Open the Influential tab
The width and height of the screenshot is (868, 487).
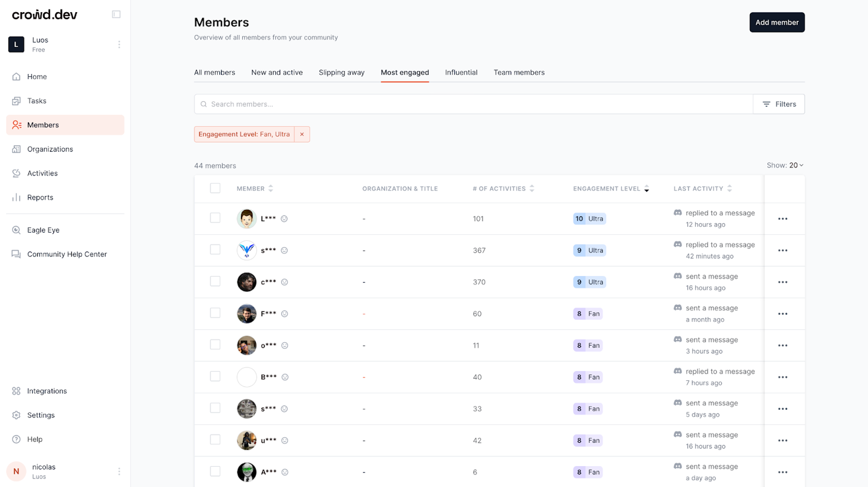pos(461,73)
